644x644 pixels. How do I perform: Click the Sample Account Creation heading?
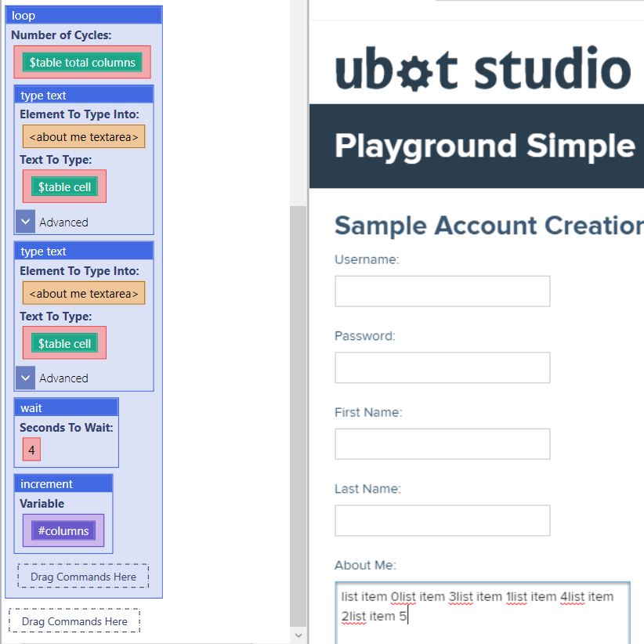click(x=489, y=226)
